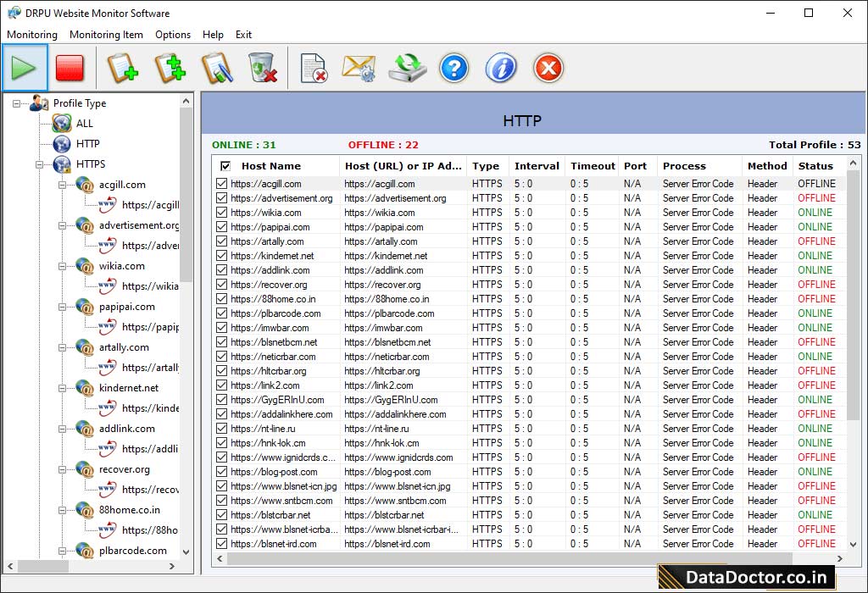
Task: Select OFFLINE status of https://88home.co.in row
Action: click(816, 299)
